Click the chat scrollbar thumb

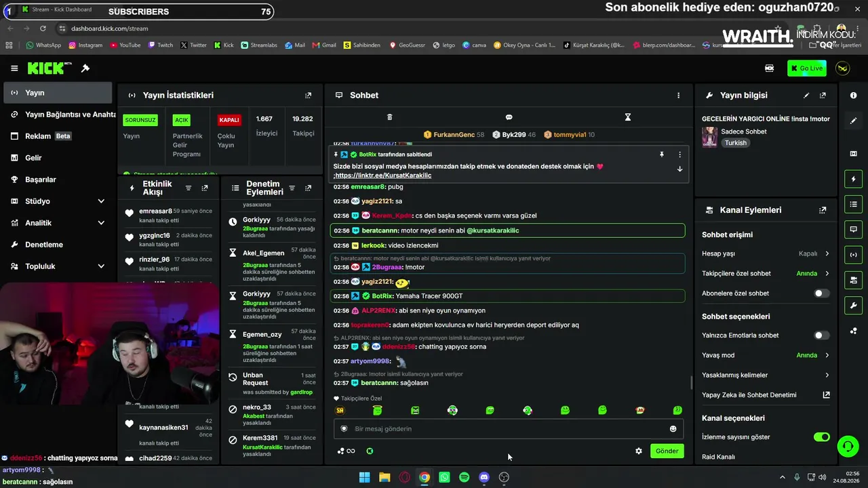point(691,383)
